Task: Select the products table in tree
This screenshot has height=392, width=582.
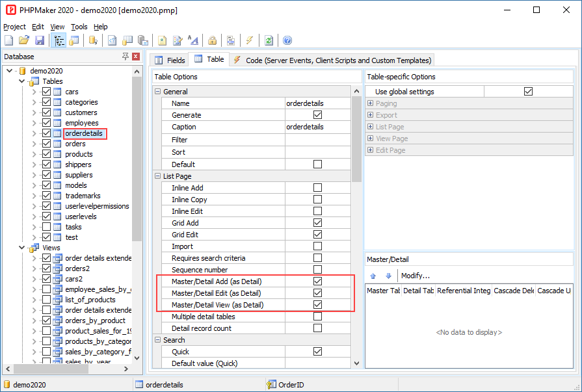Action: [x=79, y=154]
